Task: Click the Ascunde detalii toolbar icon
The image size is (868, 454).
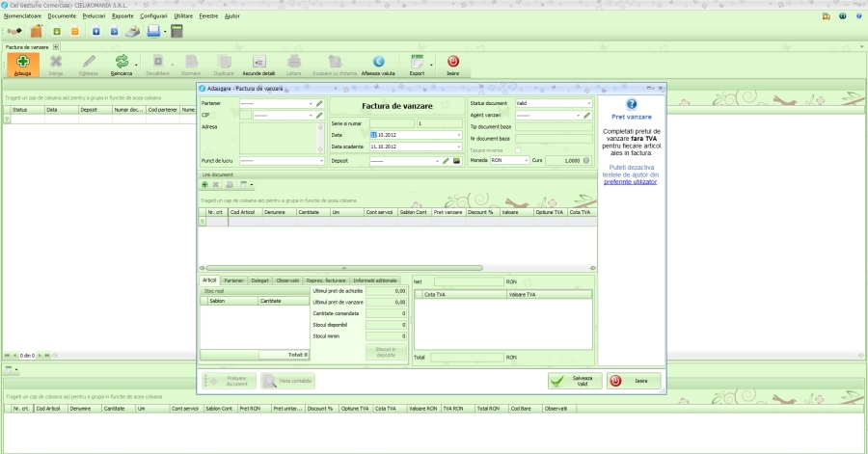Action: (x=258, y=62)
